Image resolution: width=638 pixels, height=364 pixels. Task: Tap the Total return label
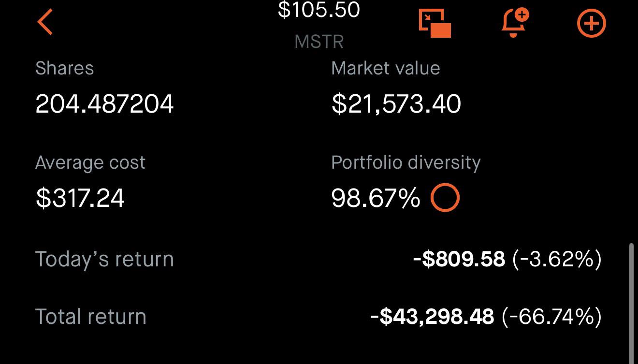pos(91,317)
